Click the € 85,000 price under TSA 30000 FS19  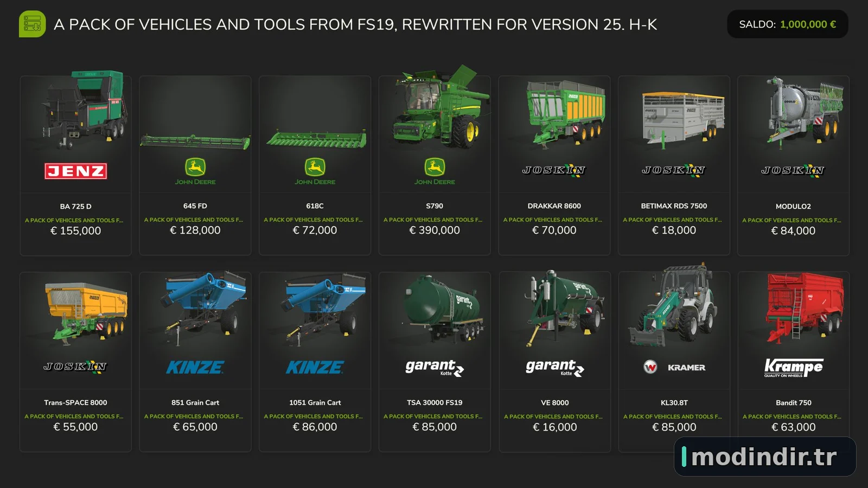(435, 427)
